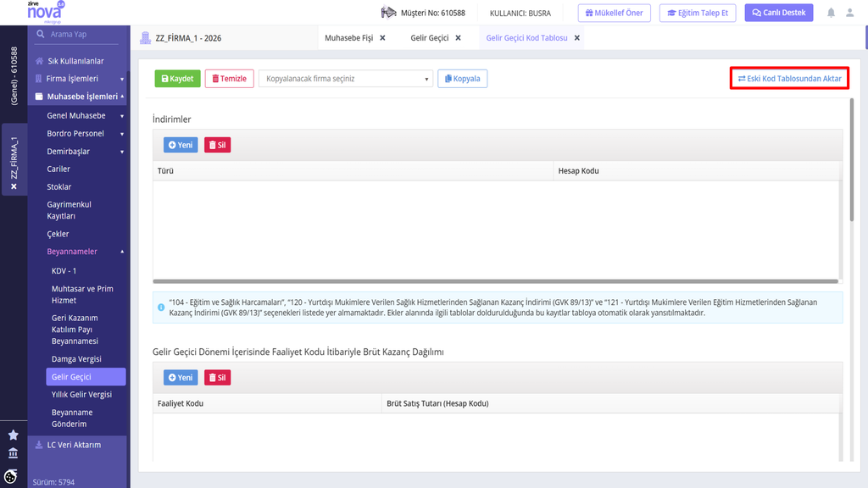This screenshot has width=868, height=488.
Task: Close the Muhasebe Fişi tab
Action: (x=382, y=38)
